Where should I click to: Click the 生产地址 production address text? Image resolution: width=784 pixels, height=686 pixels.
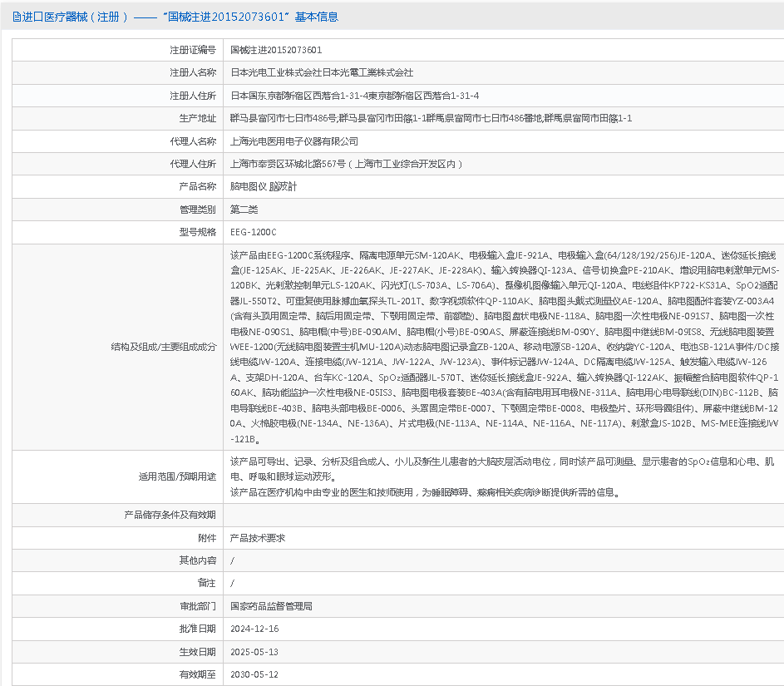(431, 119)
